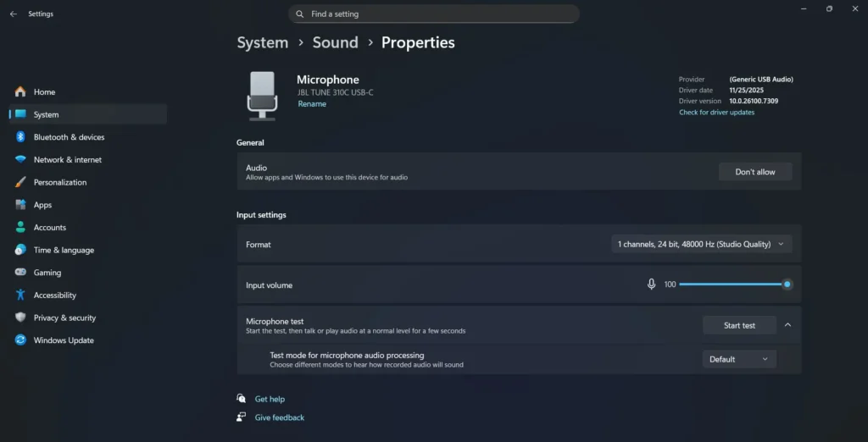868x442 pixels.
Task: Click the JBL TUNE 310C USB-C text
Action: [335, 92]
